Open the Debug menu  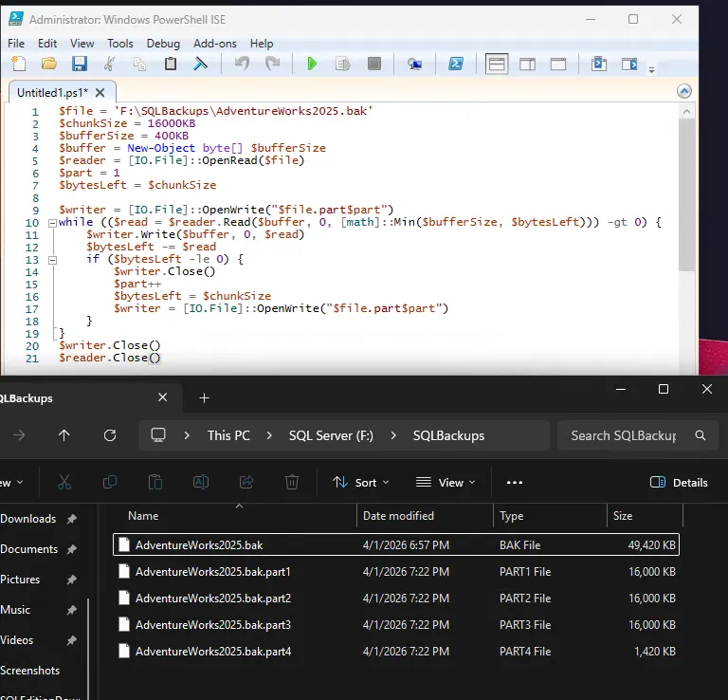click(163, 44)
